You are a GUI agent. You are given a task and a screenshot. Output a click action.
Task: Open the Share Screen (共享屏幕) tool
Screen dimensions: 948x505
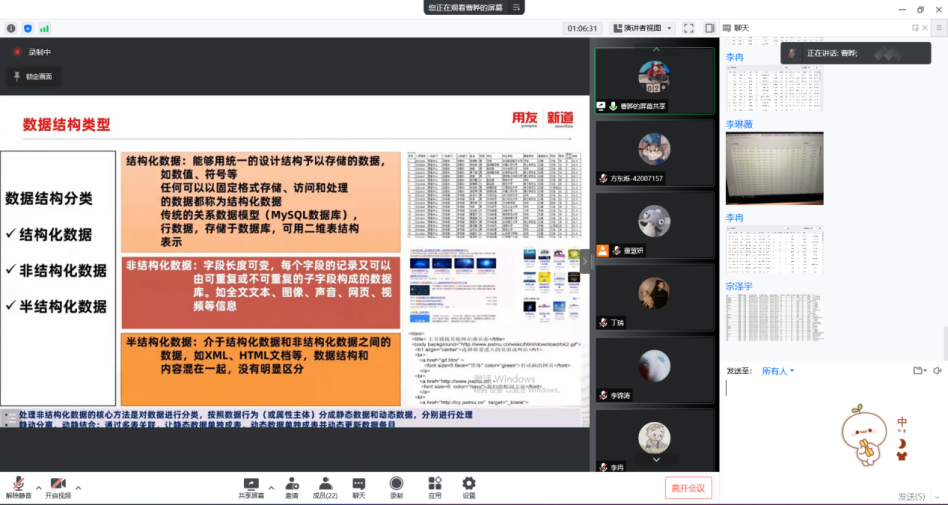click(x=251, y=487)
